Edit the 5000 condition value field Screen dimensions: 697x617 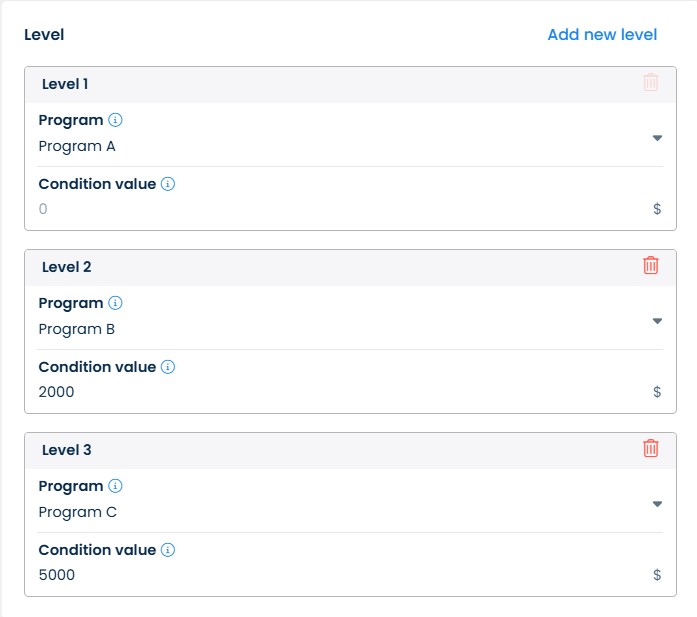click(x=340, y=575)
